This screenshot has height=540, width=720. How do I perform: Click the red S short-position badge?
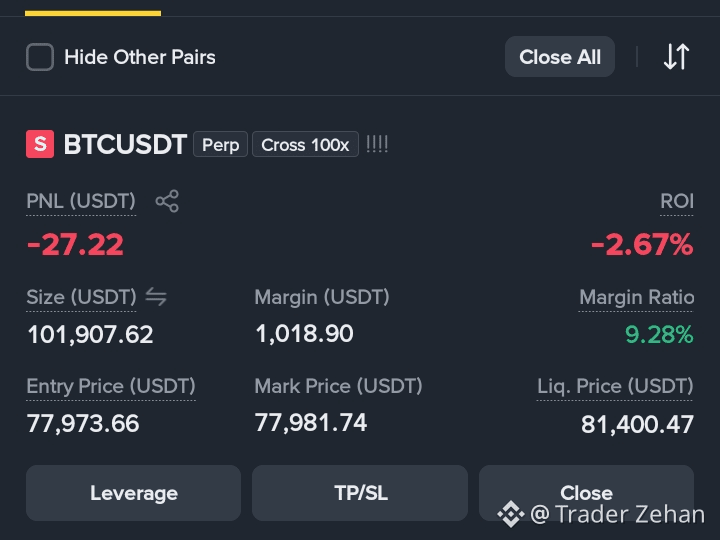[40, 144]
